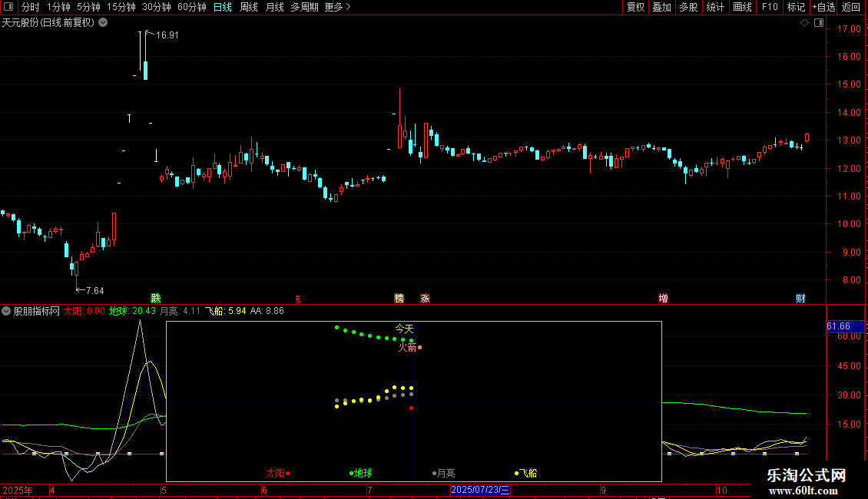Open the 股朋指标网 indicator dropdown
The width and height of the screenshot is (868, 499).
coord(6,311)
